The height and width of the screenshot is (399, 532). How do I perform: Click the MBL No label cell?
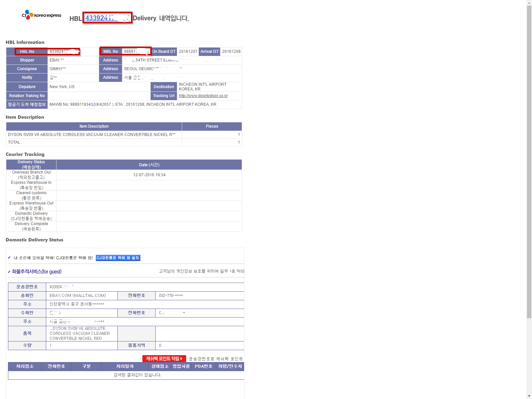pyautogui.click(x=110, y=52)
